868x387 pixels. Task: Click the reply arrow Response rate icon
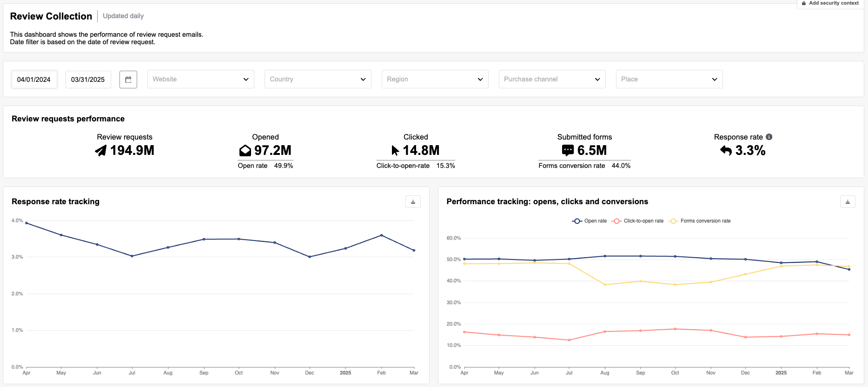click(726, 151)
